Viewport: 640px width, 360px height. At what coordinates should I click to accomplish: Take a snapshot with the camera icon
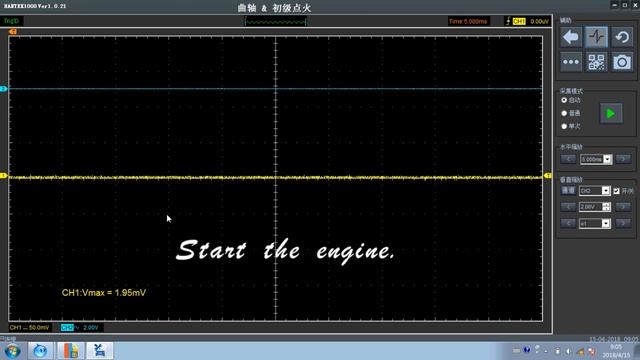tap(622, 62)
